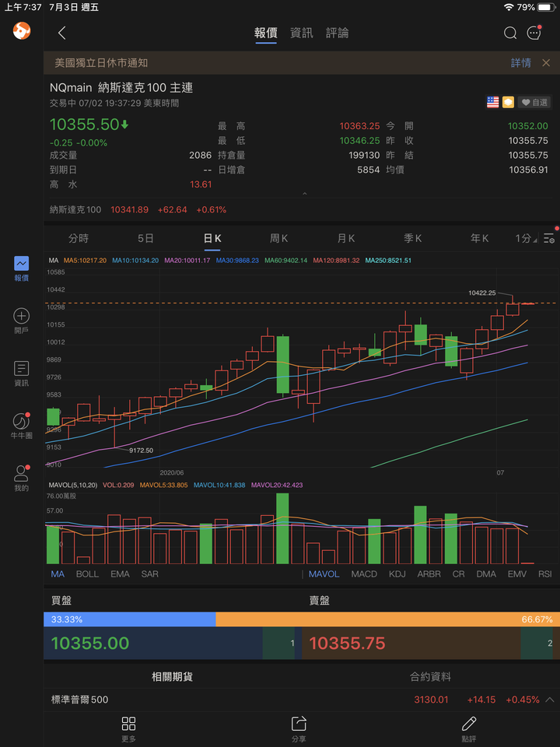Select the KDJ sub indicator
This screenshot has height=747, width=560.
(x=397, y=574)
